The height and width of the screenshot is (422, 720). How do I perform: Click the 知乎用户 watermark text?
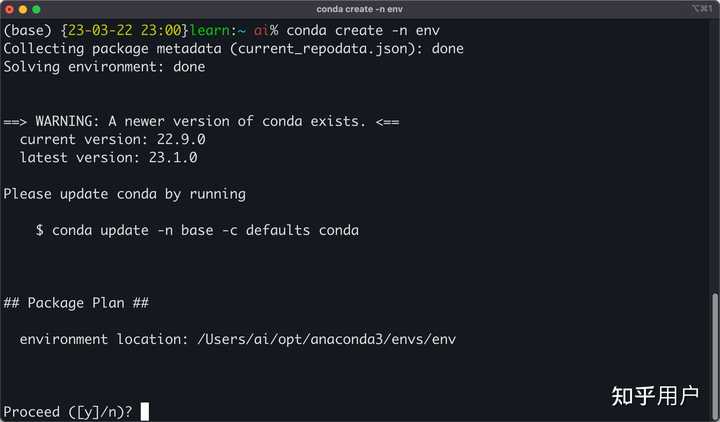654,396
